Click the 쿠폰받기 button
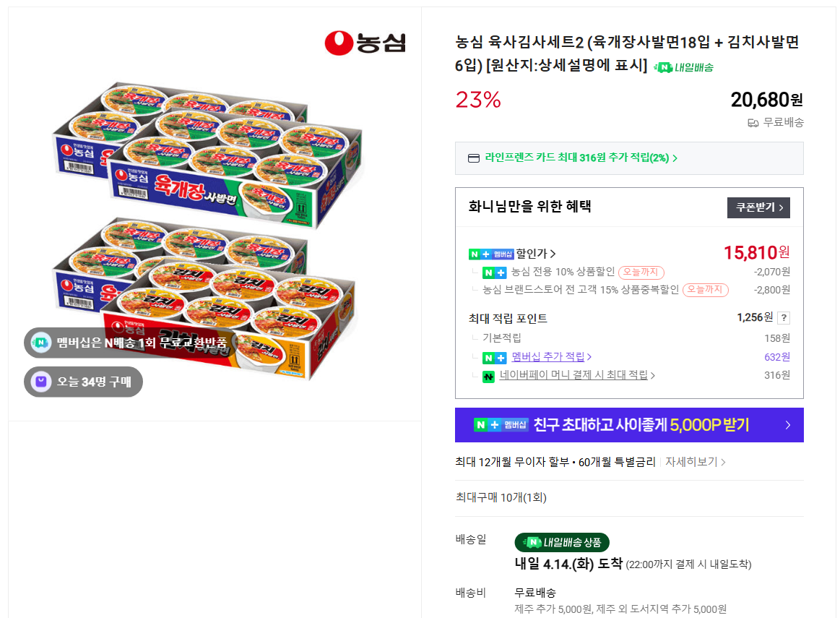Image resolution: width=840 pixels, height=618 pixels. [758, 207]
